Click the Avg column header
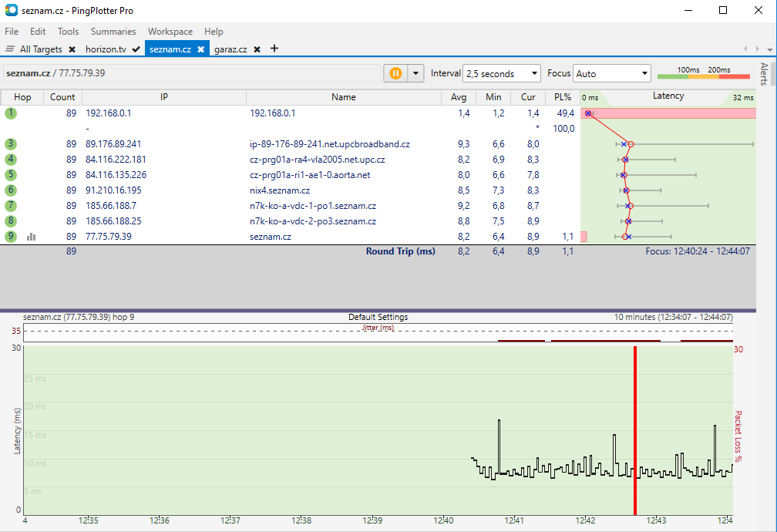 coord(459,97)
